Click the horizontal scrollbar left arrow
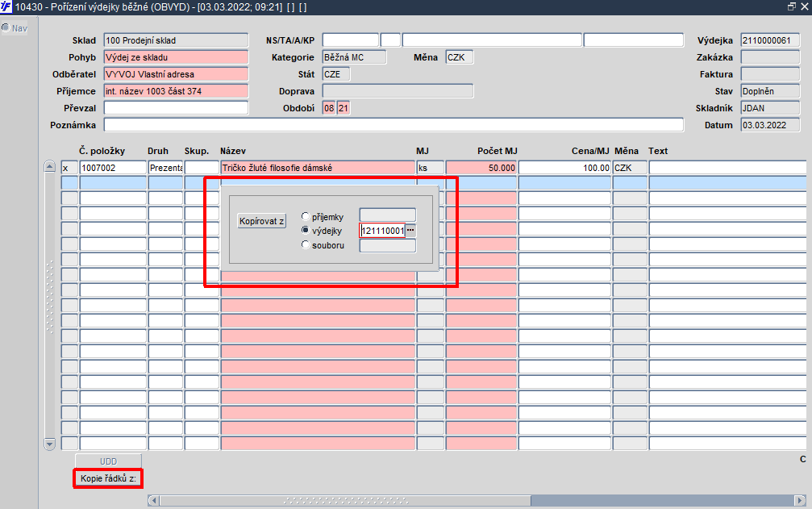The image size is (812, 509). coord(153,500)
